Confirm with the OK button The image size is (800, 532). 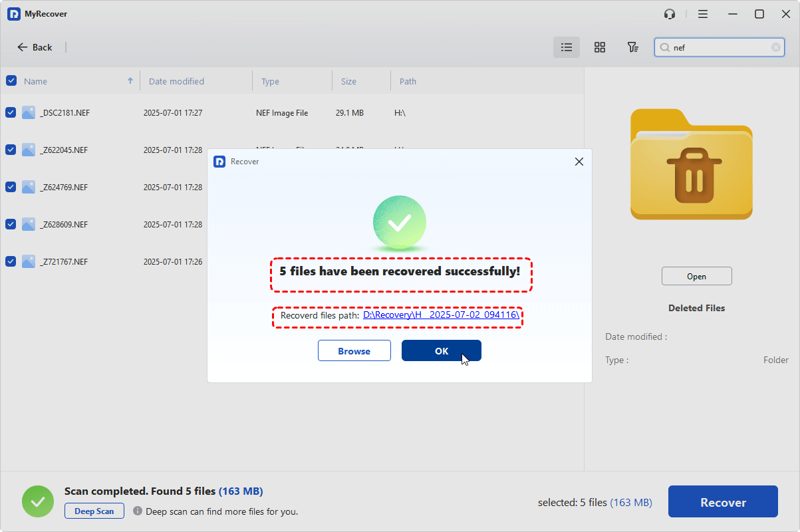[442, 351]
